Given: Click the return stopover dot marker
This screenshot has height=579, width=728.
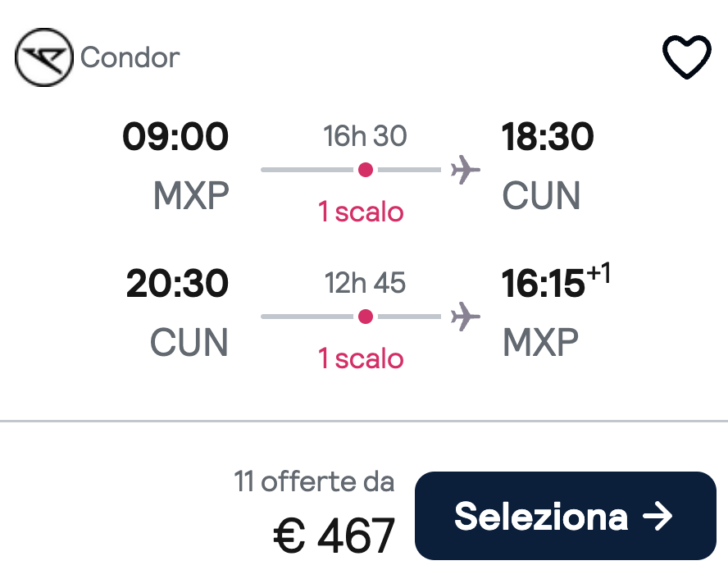Looking at the screenshot, I should click(366, 317).
